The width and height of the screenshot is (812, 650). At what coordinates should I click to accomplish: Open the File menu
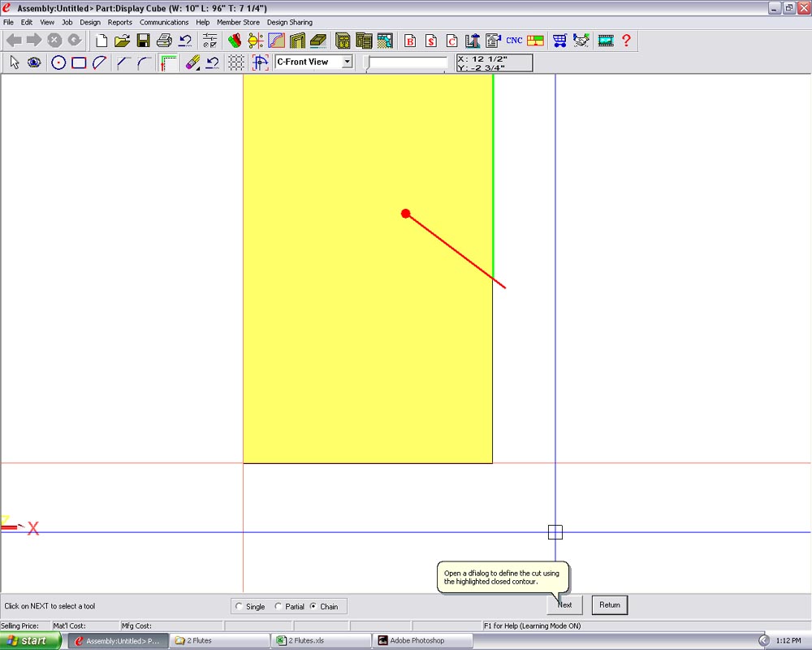point(9,22)
